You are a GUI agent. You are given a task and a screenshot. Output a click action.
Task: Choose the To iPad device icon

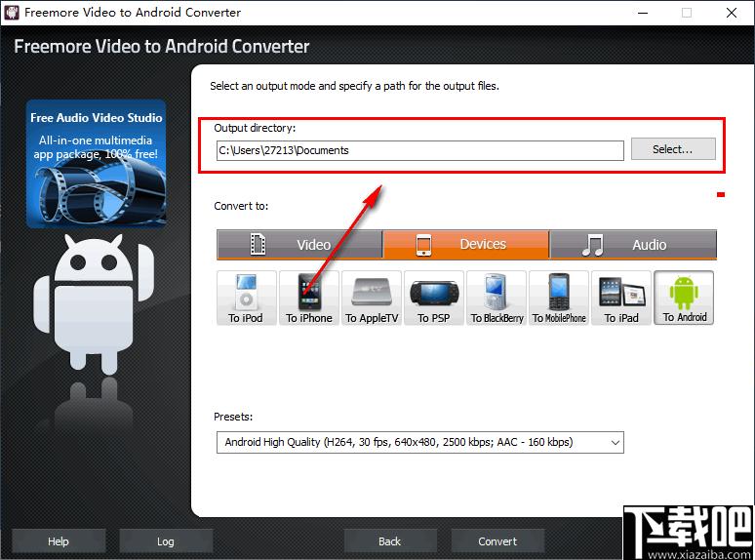621,299
